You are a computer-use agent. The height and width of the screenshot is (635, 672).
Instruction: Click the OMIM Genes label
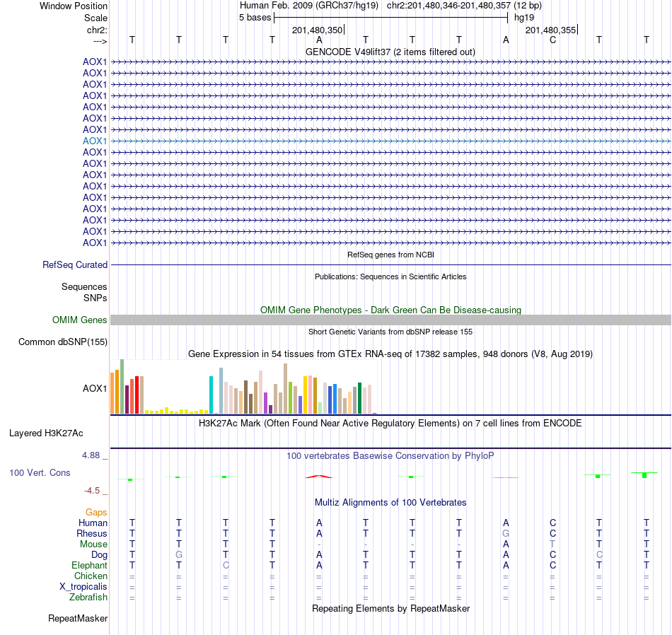pos(79,320)
